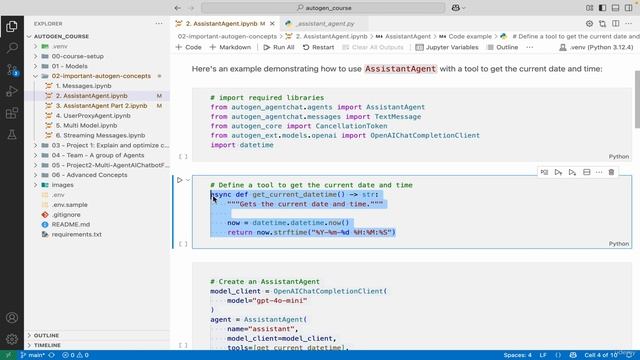
Task: Split the cell from cell toolbar
Action: pos(587,172)
